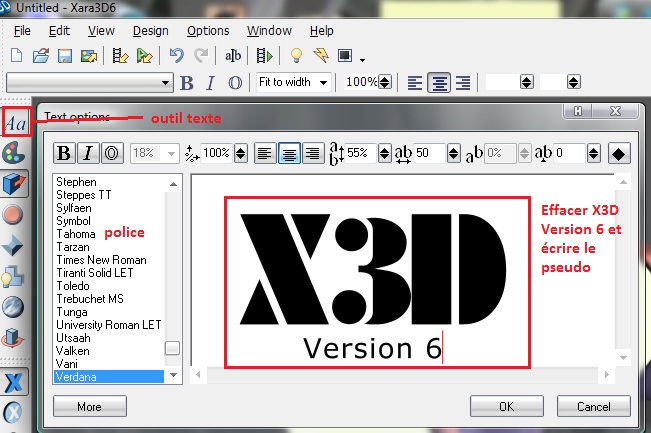Adjust the tracking 50 stepper

point(453,154)
